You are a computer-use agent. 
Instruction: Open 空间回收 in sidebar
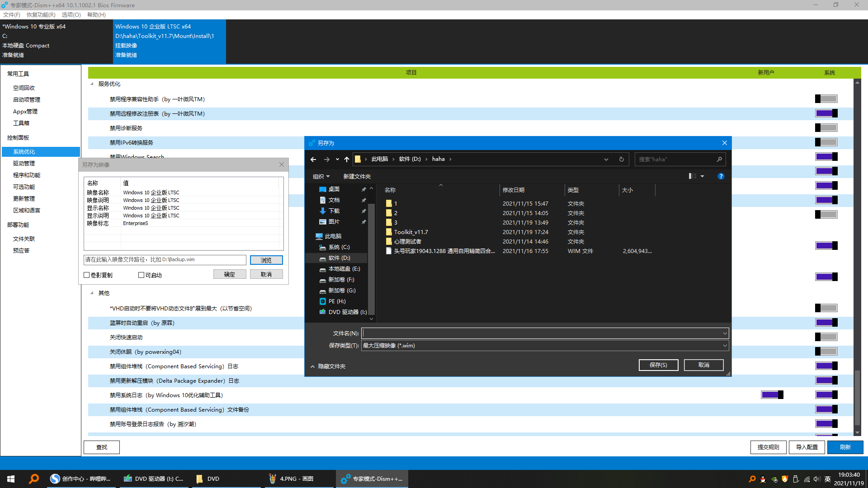point(24,88)
